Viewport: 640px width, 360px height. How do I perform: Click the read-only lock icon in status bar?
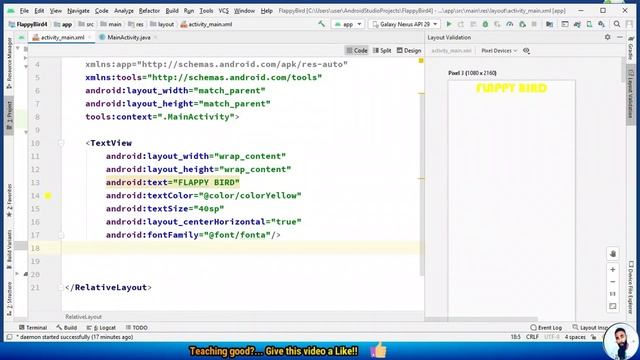(x=593, y=337)
